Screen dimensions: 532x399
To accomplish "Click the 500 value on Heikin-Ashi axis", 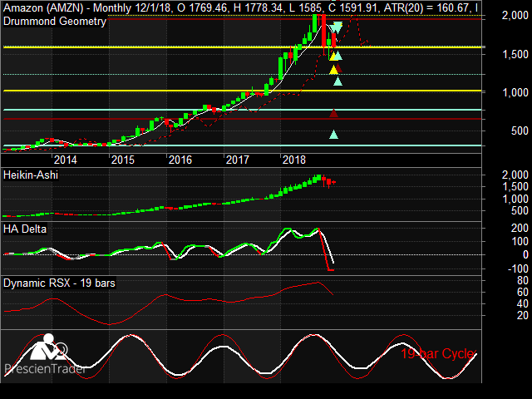I will click(x=520, y=211).
